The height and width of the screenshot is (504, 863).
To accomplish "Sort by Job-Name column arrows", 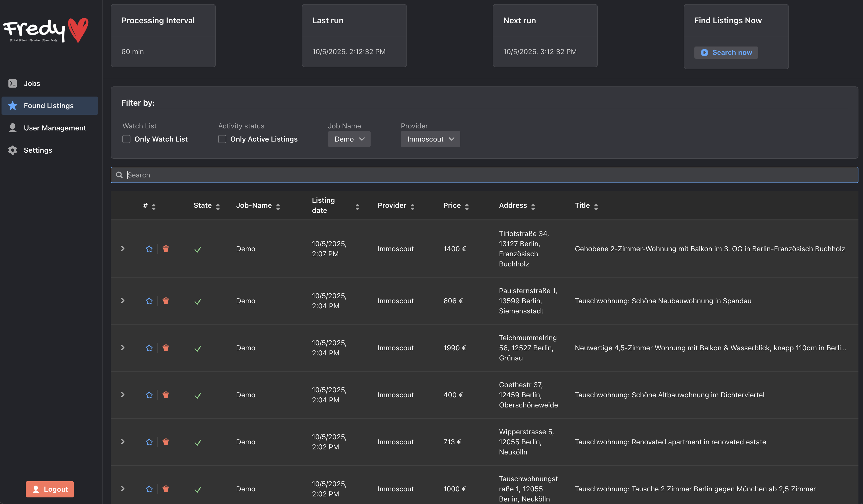I will [278, 207].
